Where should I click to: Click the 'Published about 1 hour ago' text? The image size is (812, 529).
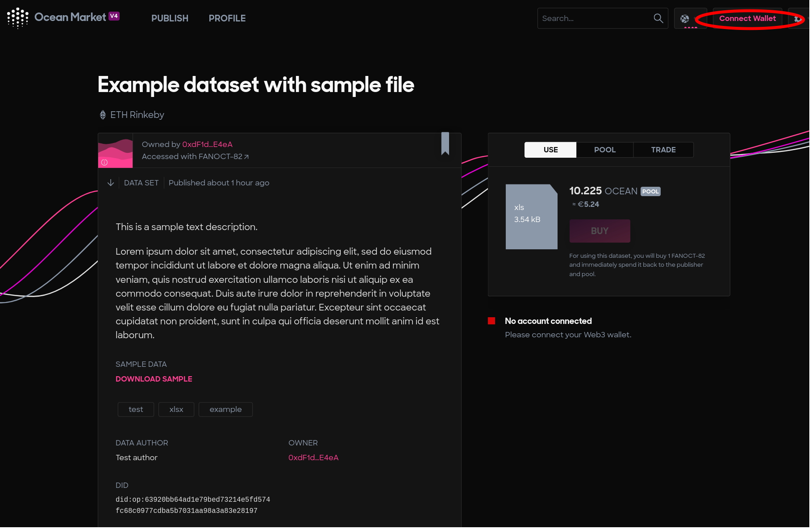point(220,183)
